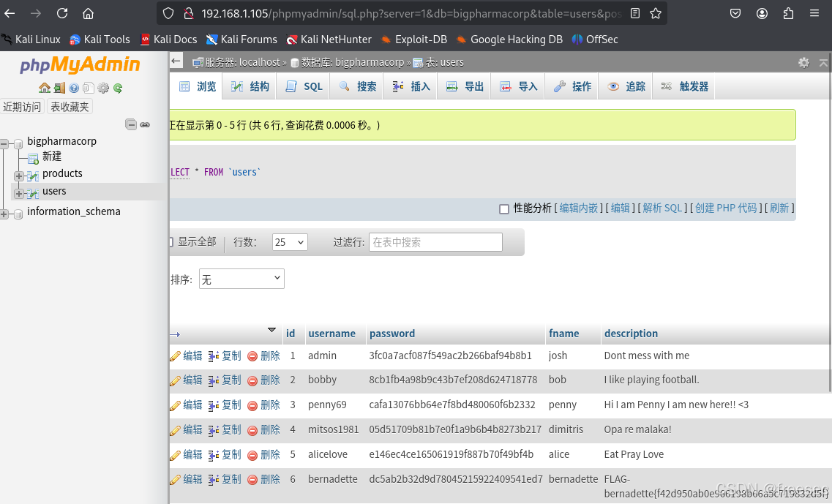Open the Exploit-DB bookmark
Screen dimensions: 832x504
point(414,40)
